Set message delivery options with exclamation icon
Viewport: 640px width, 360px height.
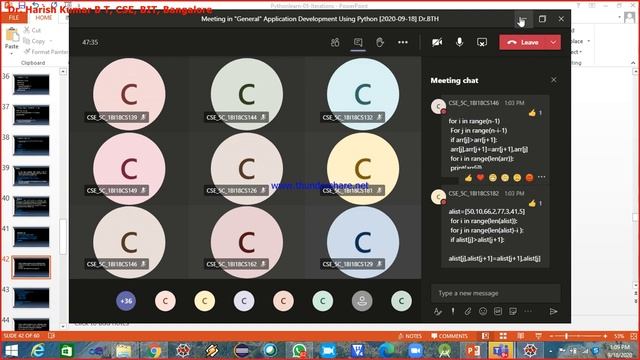pyautogui.click(x=453, y=311)
